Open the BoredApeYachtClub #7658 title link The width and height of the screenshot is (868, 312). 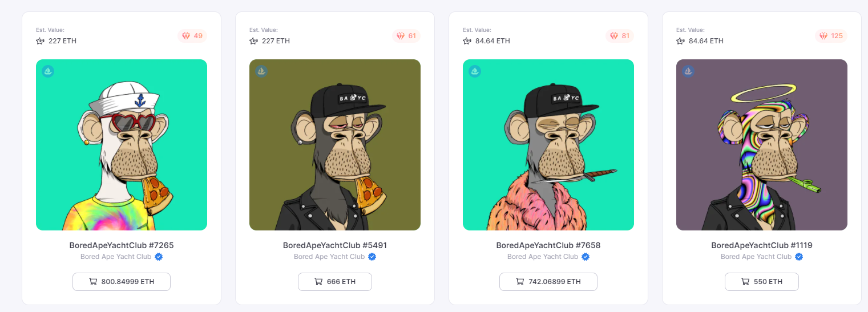pos(548,245)
